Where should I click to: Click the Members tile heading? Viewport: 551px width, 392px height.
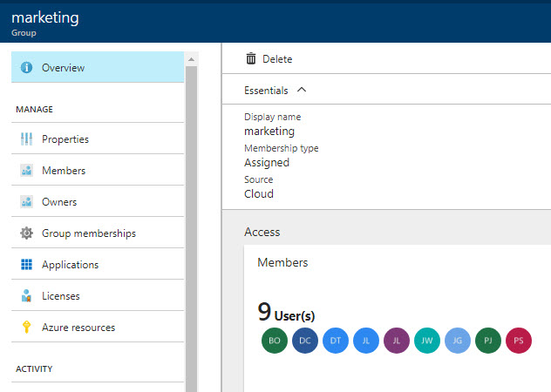[282, 262]
